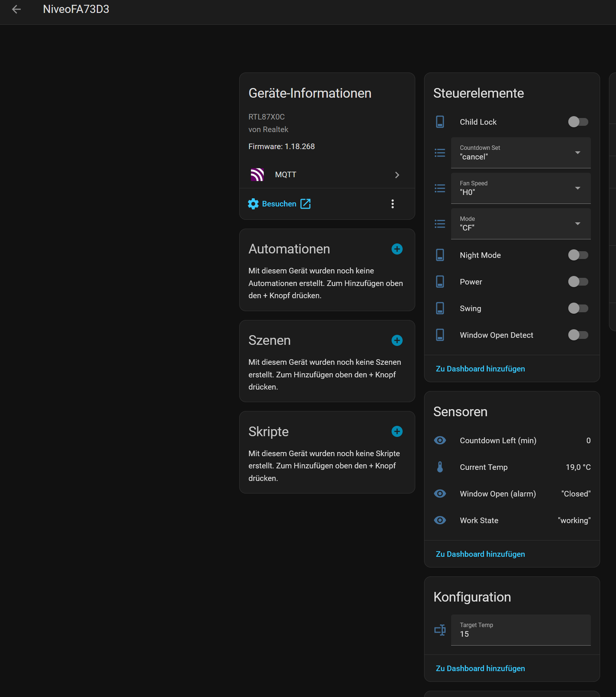
Task: Click the back arrow icon
Action: click(16, 9)
